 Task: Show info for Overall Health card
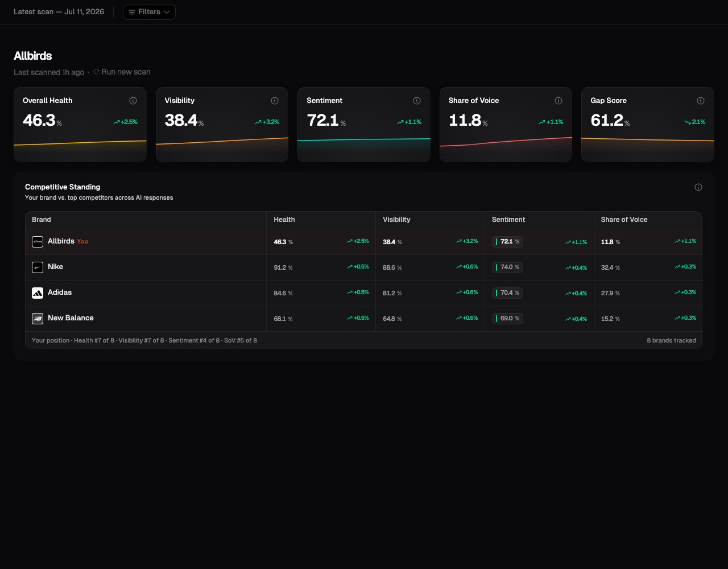click(x=133, y=101)
